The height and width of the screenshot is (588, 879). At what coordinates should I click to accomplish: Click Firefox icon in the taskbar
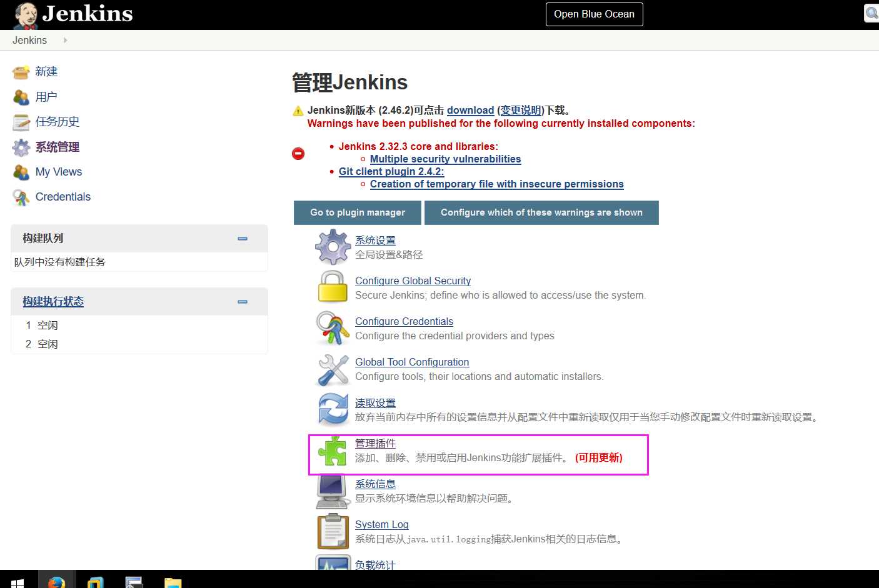(x=56, y=582)
